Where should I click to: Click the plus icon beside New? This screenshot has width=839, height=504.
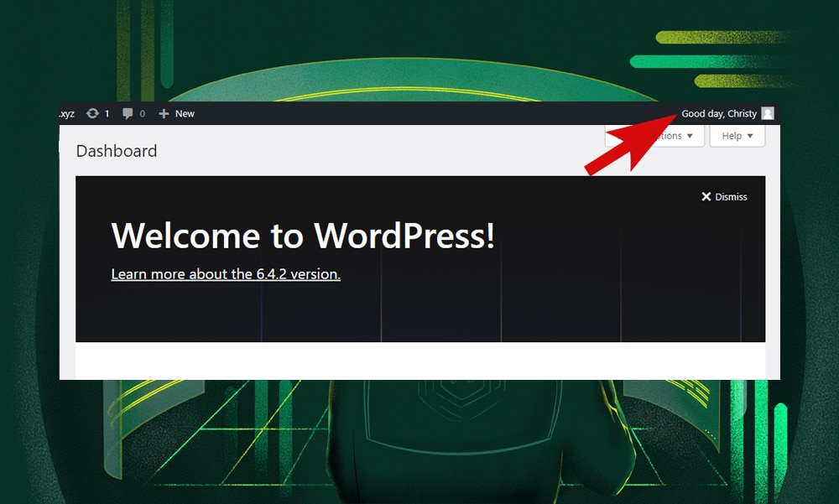[163, 113]
